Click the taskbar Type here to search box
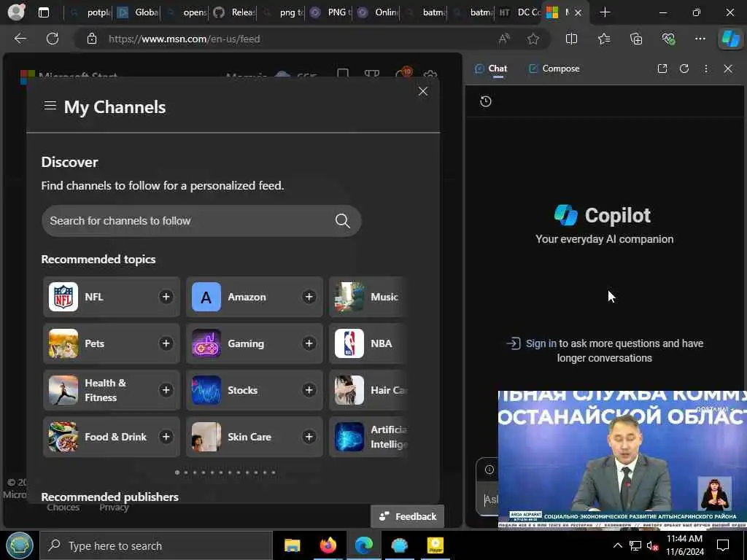The height and width of the screenshot is (560, 747). 156,545
